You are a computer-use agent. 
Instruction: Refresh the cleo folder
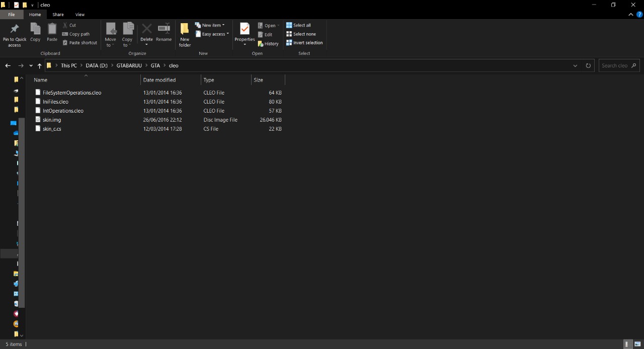coord(588,65)
